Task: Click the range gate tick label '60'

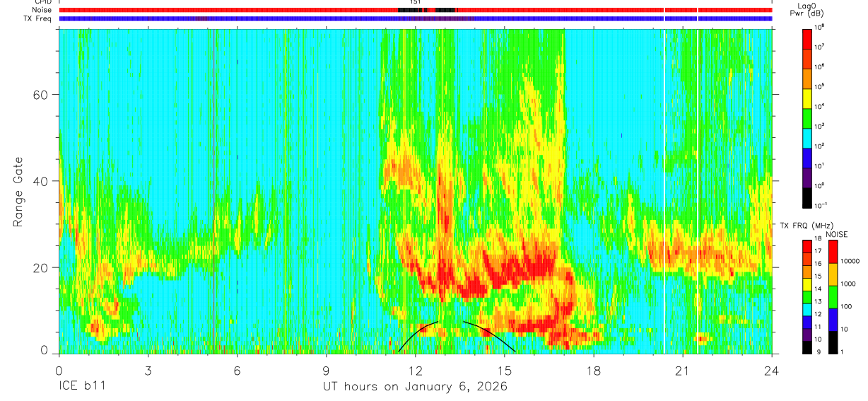Action: (x=42, y=95)
